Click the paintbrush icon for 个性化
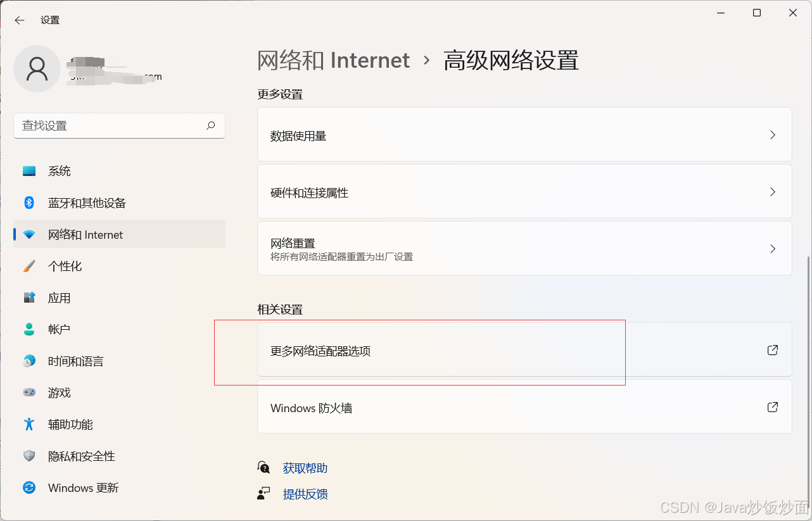The width and height of the screenshot is (812, 521). pos(29,266)
